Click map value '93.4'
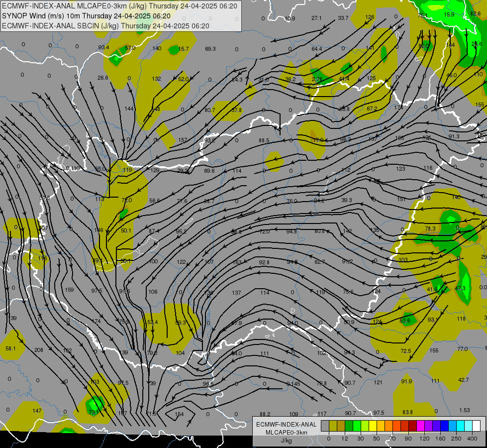The width and height of the screenshot is (487, 448). pos(104,47)
